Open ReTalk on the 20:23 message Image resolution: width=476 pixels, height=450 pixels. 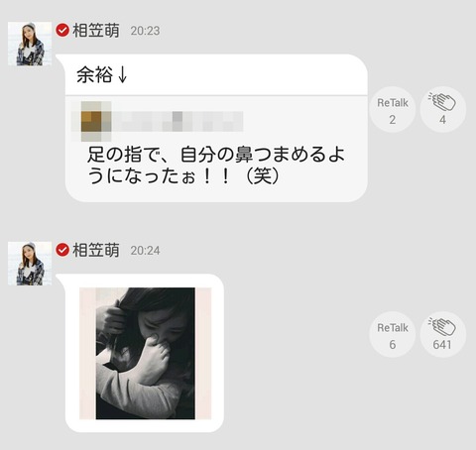point(393,109)
